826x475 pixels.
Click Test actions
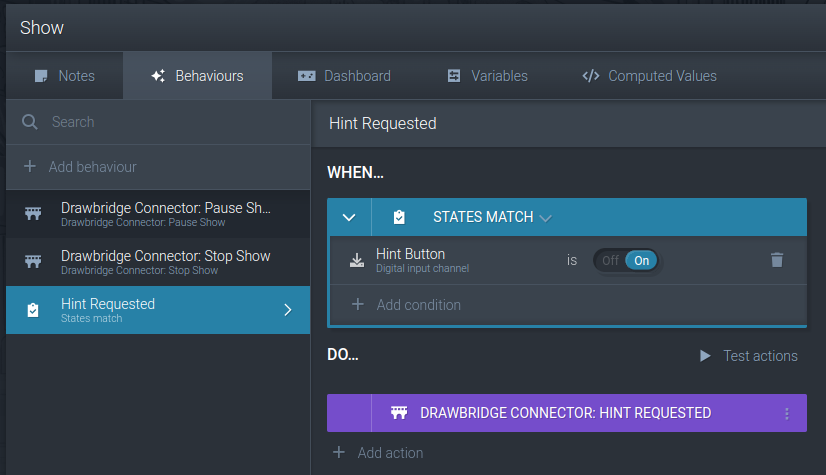pyautogui.click(x=748, y=356)
